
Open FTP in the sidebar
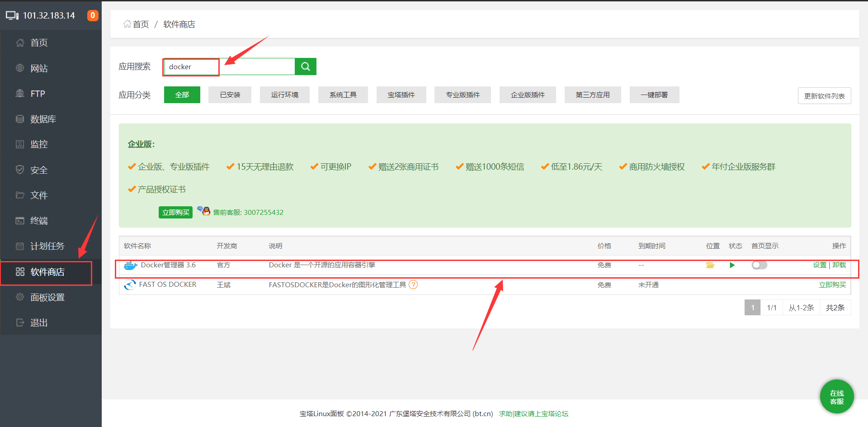pyautogui.click(x=51, y=94)
